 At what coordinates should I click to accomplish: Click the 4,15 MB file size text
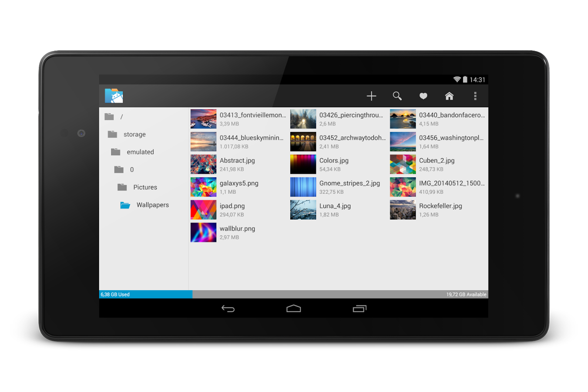click(429, 124)
